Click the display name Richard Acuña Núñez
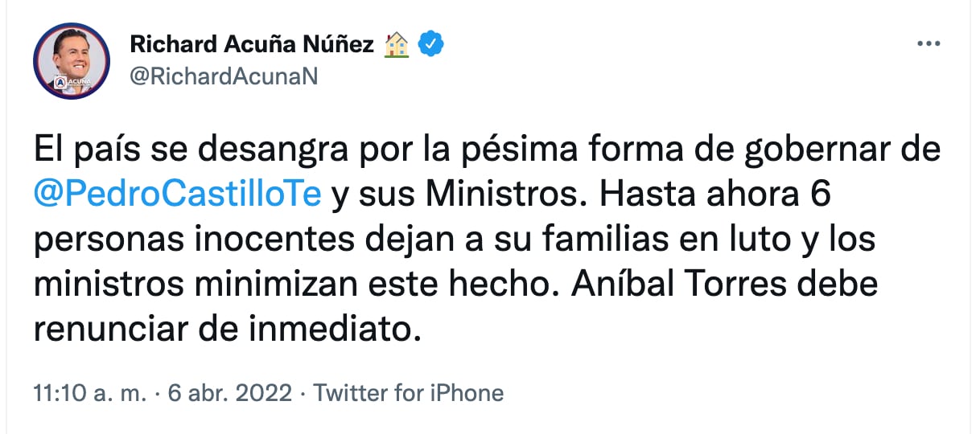The image size is (980, 434). (x=252, y=45)
